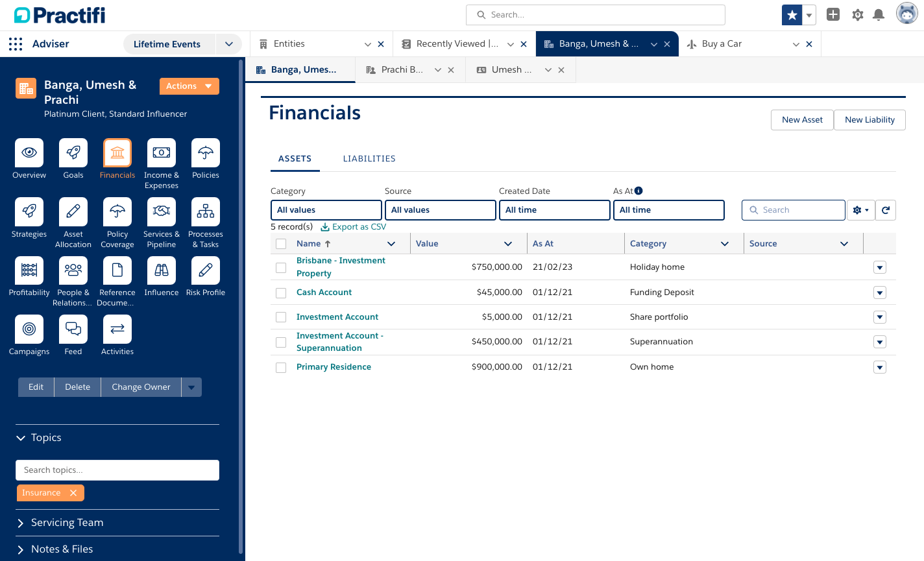Screen dimensions: 924x561
Task: Switch to the Liabilities tab
Action: (x=369, y=159)
